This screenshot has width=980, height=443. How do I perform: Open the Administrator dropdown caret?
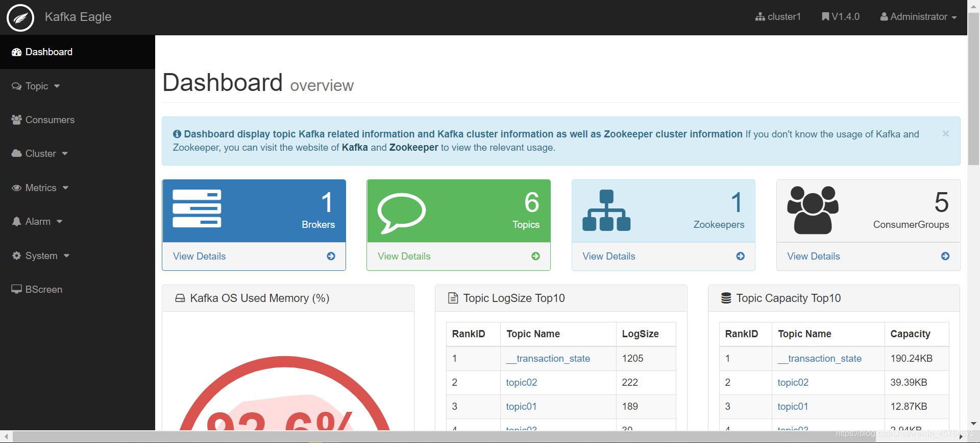click(x=954, y=17)
